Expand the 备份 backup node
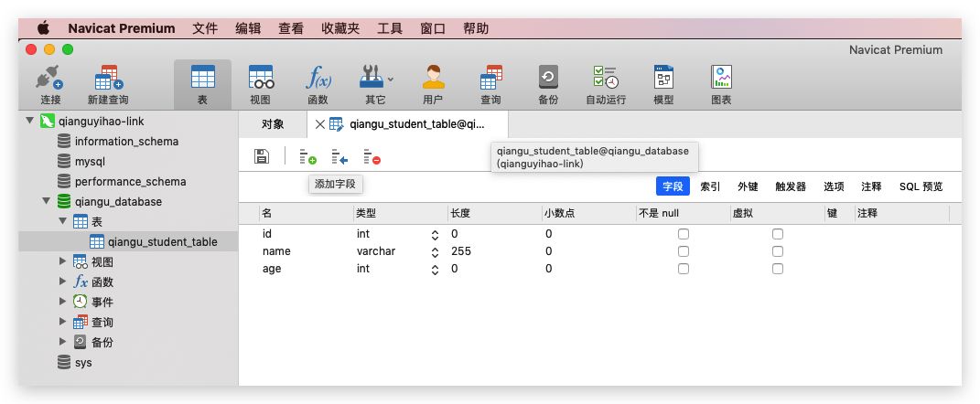Image resolution: width=980 pixels, height=404 pixels. [62, 342]
